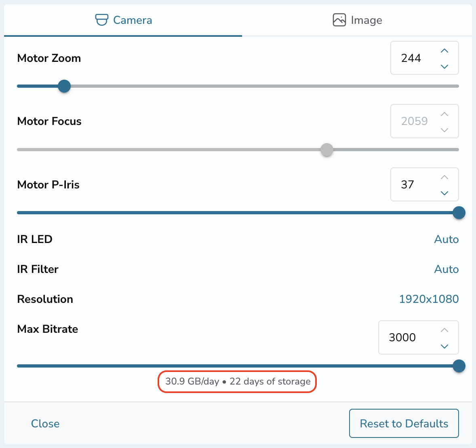Decrement the Motor Focus value arrow
Viewport: 476px width, 448px height.
[x=444, y=130]
